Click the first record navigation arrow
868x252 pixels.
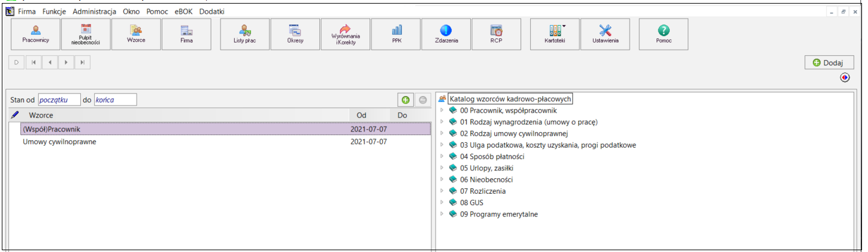coord(33,62)
